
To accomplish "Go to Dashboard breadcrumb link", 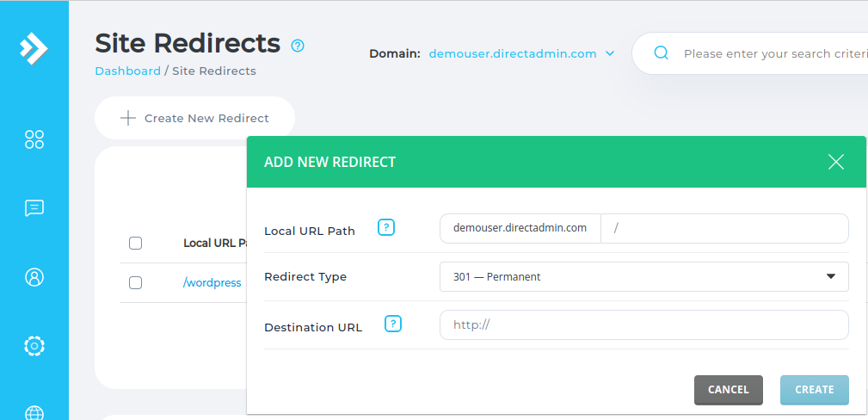I will [x=128, y=71].
